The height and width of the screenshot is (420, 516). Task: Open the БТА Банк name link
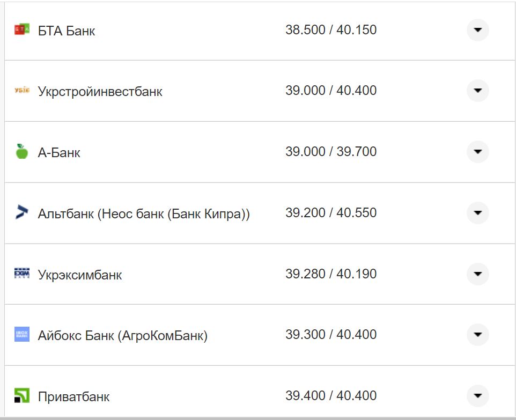tap(67, 31)
